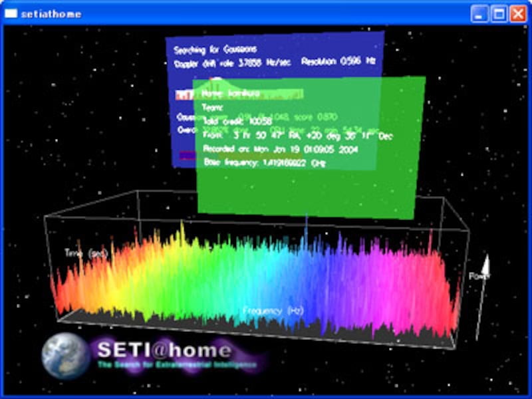Click the white Power axis arrow
This screenshot has width=532, height=399.
(483, 297)
